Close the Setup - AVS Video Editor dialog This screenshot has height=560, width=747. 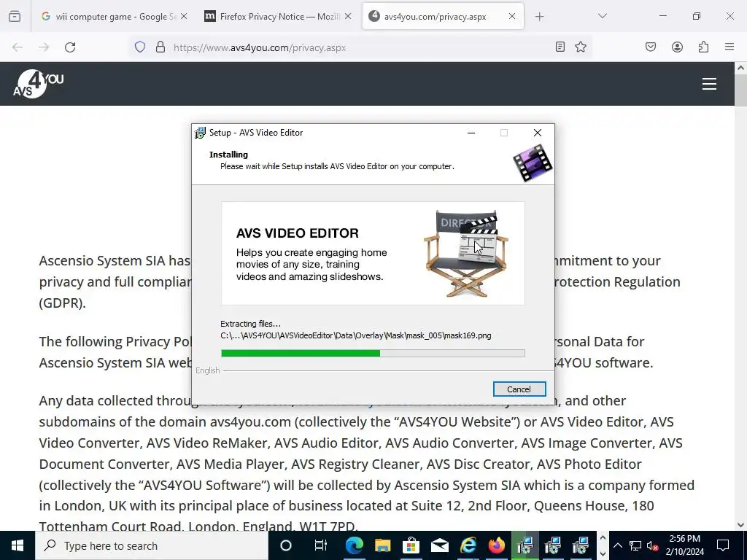[x=538, y=133]
